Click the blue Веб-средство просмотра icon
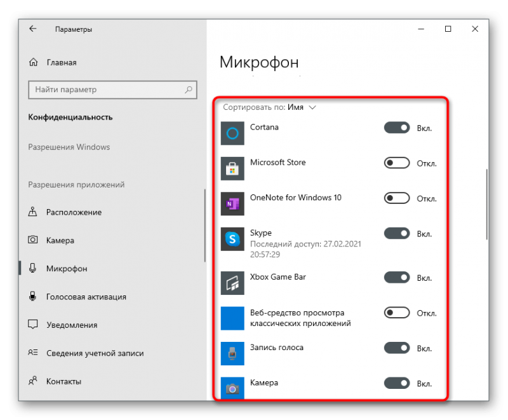This screenshot has width=508, height=420. pos(232,318)
